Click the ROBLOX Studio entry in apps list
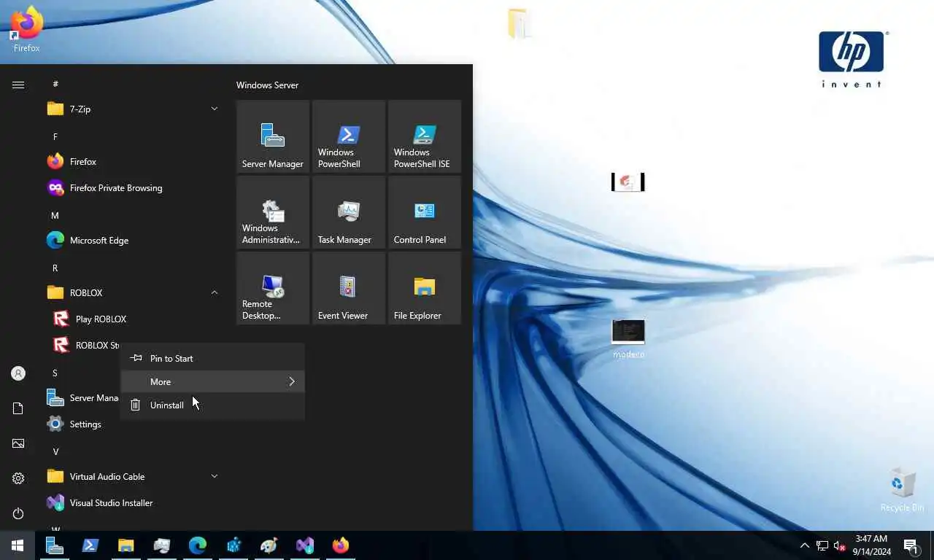Viewport: 934px width, 560px height. pos(83,346)
